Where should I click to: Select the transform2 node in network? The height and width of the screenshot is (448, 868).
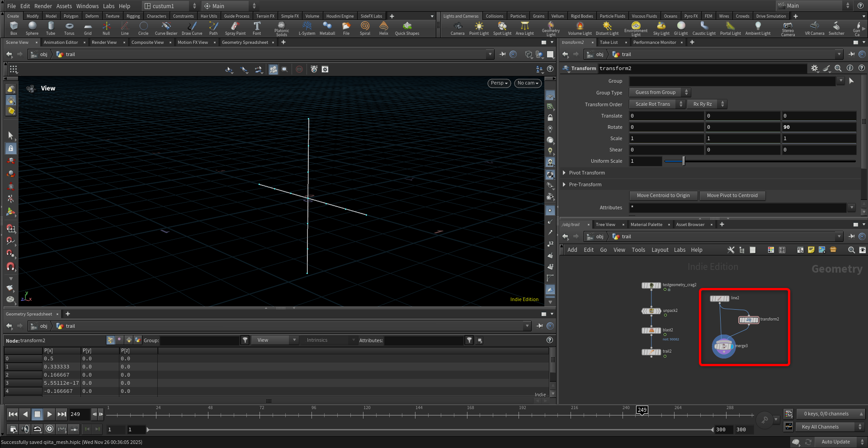(x=748, y=320)
